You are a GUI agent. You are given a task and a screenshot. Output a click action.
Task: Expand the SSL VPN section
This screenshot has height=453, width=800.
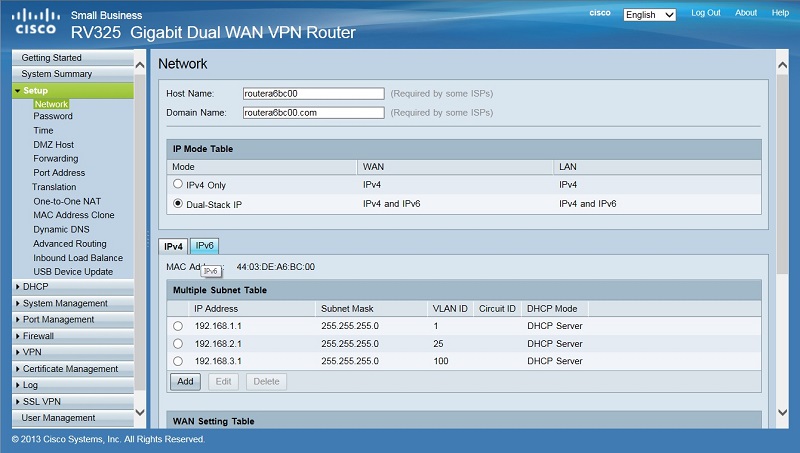coord(73,401)
